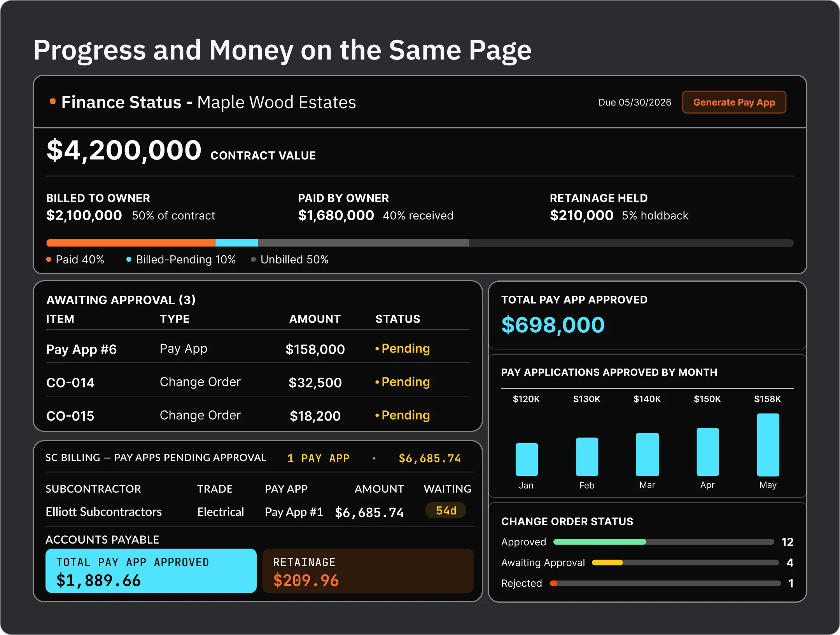Screen dimensions: 840x635
Task: Click the $4,200,000 contract value
Action: pos(124,150)
